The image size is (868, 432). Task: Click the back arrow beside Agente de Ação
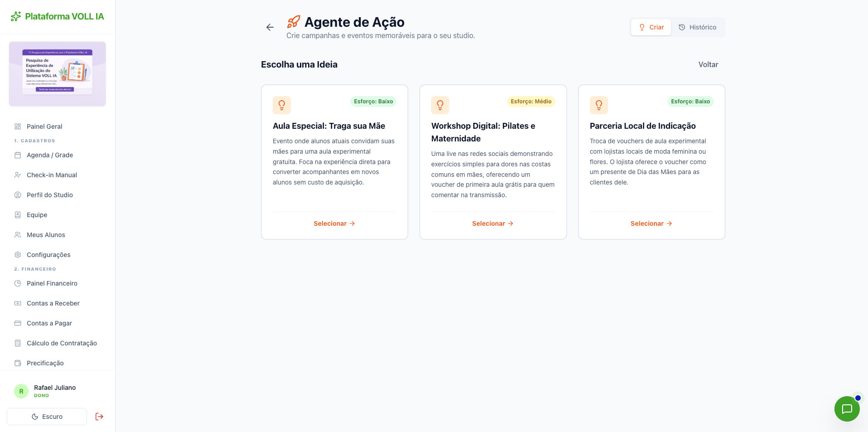(x=270, y=27)
